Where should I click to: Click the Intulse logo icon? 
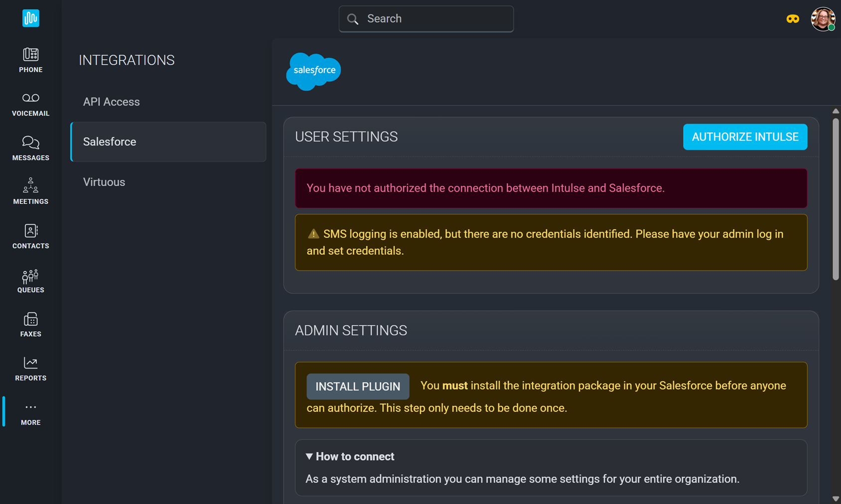point(30,18)
